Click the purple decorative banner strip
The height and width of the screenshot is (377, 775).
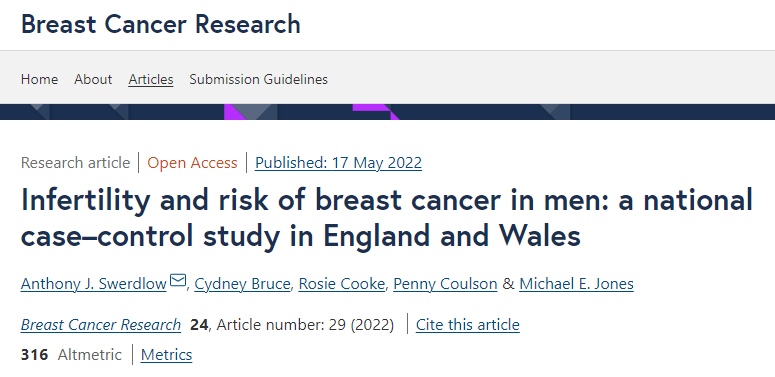coord(388,112)
